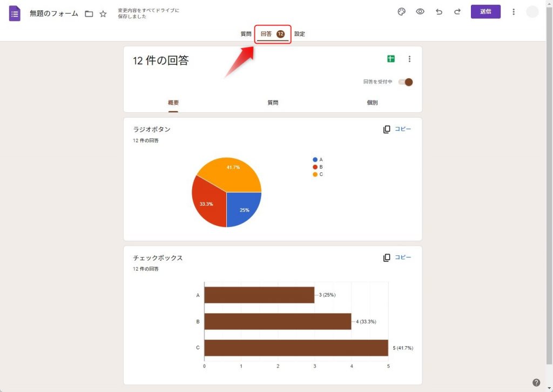553x392 pixels.
Task: Open the header more options menu
Action: coord(514,12)
